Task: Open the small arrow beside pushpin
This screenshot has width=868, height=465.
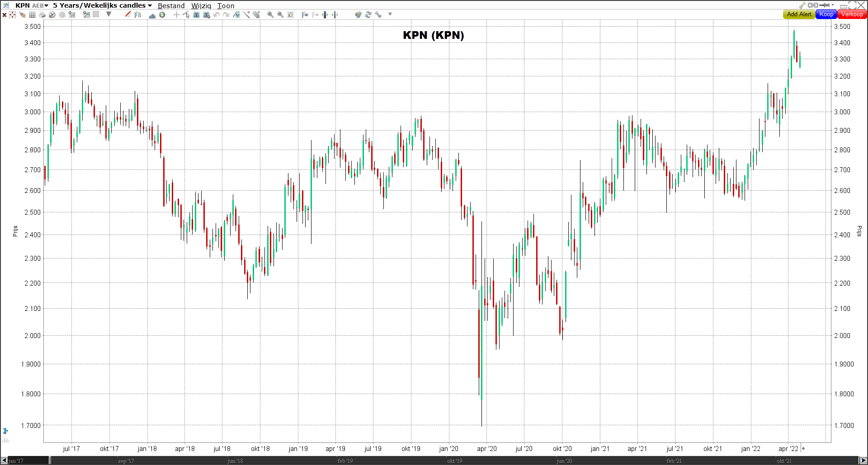Action: point(833,5)
